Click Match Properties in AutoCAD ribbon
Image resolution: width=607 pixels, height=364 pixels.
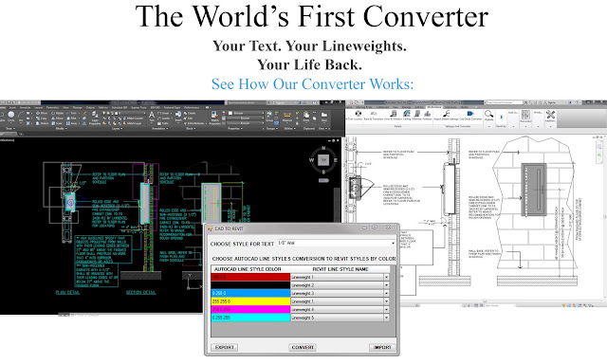(214, 118)
